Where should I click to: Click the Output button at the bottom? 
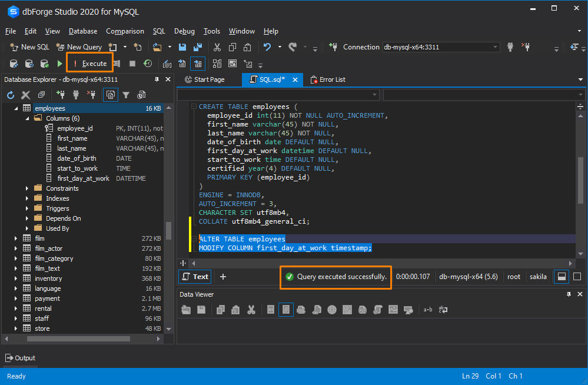[x=20, y=357]
